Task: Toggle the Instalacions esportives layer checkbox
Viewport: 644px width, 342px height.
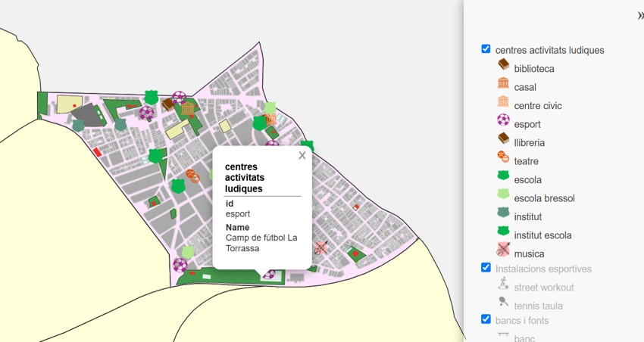Action: [486, 268]
